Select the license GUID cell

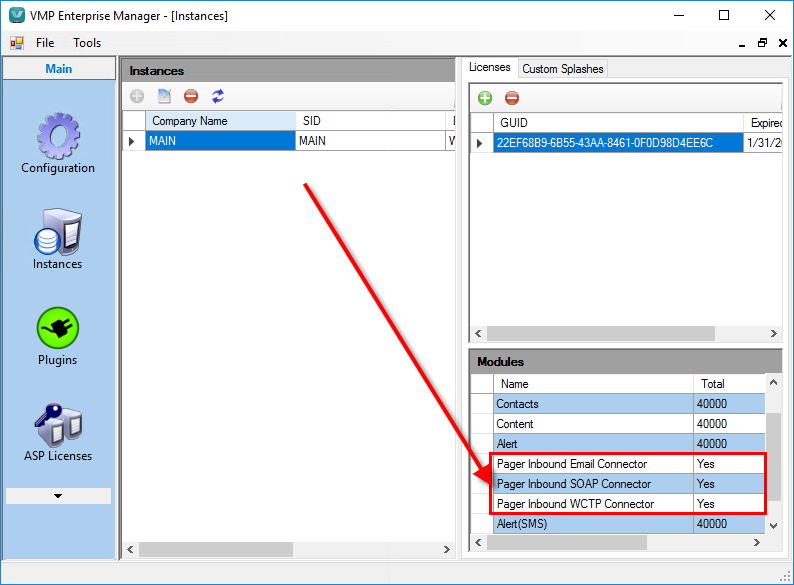pyautogui.click(x=604, y=143)
